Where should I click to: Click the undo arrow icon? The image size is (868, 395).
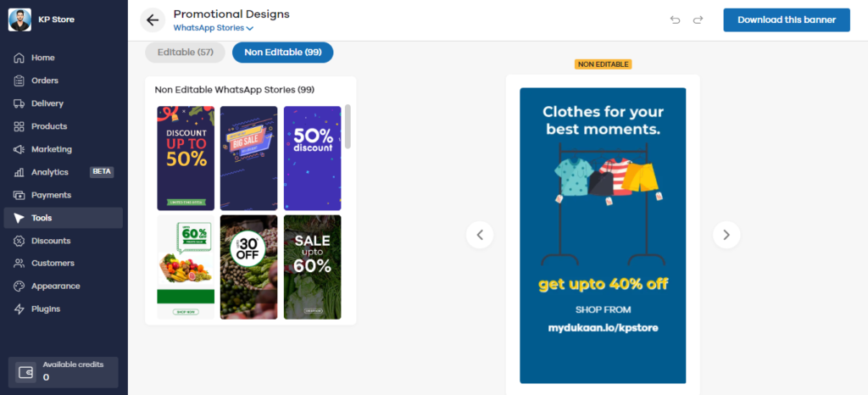pos(675,19)
